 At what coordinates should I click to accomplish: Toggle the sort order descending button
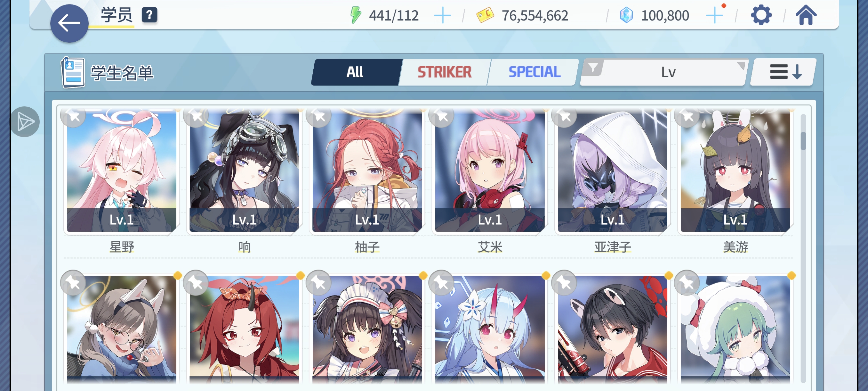pos(784,72)
